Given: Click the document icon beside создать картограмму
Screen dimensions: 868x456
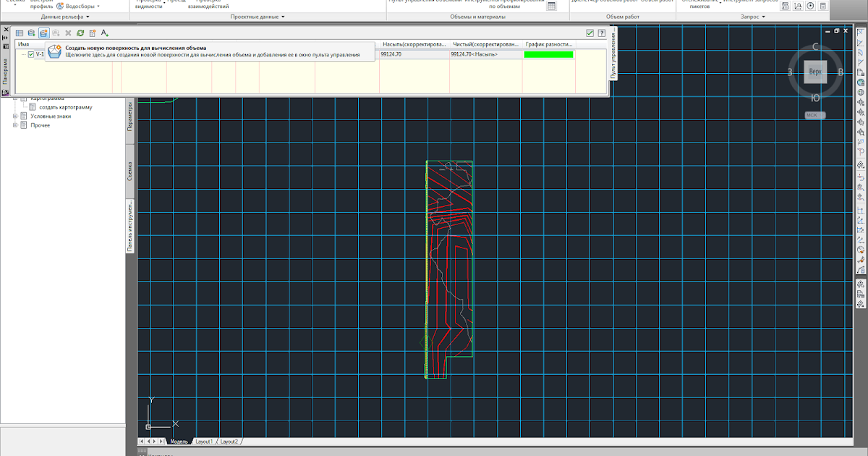Looking at the screenshot, I should point(33,107).
